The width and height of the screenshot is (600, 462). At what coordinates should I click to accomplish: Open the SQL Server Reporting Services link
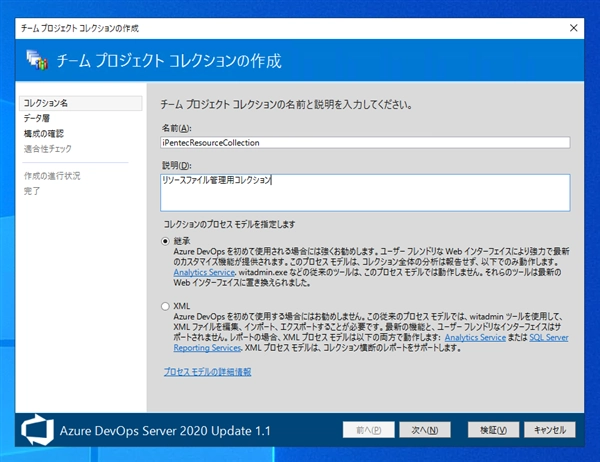(x=549, y=338)
